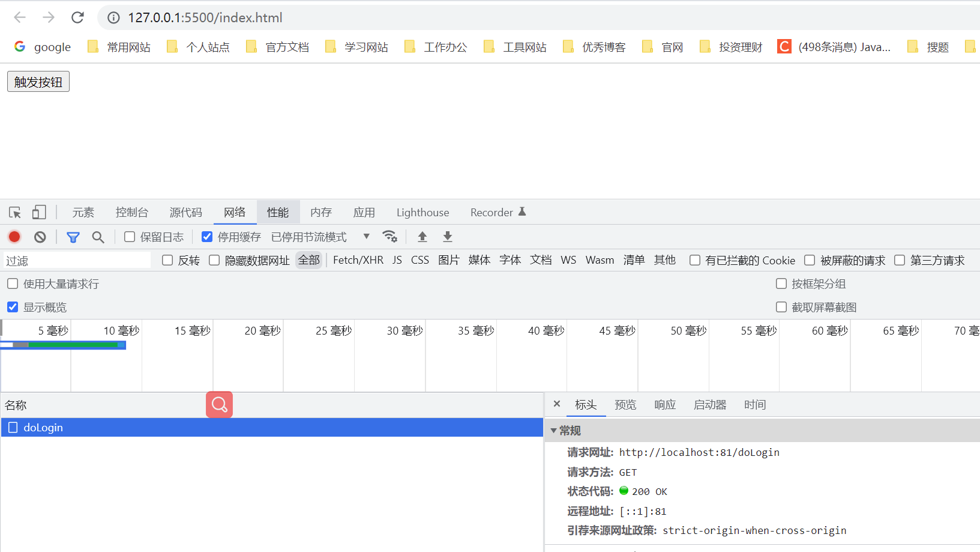Image resolution: width=980 pixels, height=552 pixels.
Task: Enable 使用大量请求行 checkbox
Action: click(x=13, y=284)
